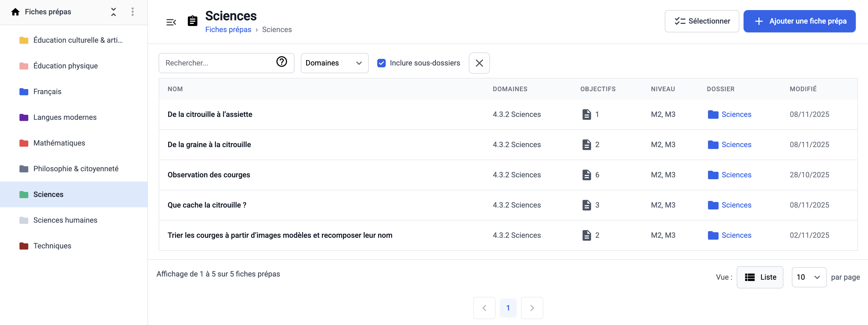Toggle the Liste view button
This screenshot has width=868, height=325.
tap(759, 277)
